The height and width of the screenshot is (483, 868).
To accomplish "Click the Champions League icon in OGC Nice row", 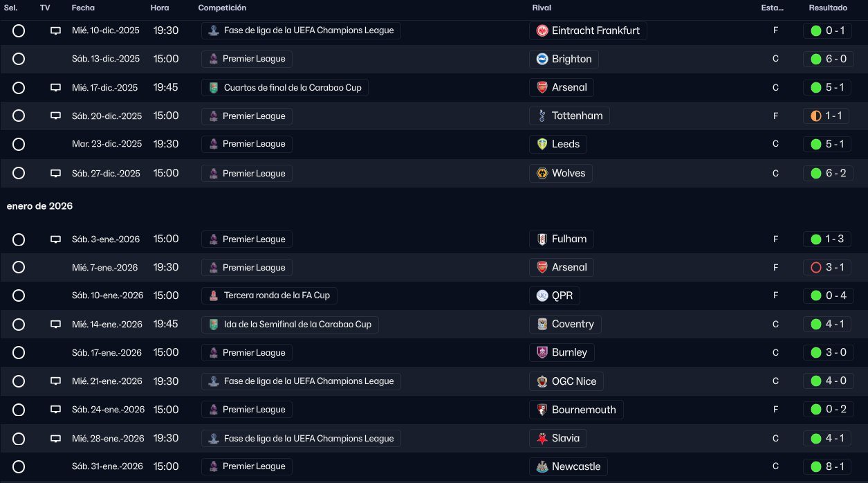I will pyautogui.click(x=214, y=381).
